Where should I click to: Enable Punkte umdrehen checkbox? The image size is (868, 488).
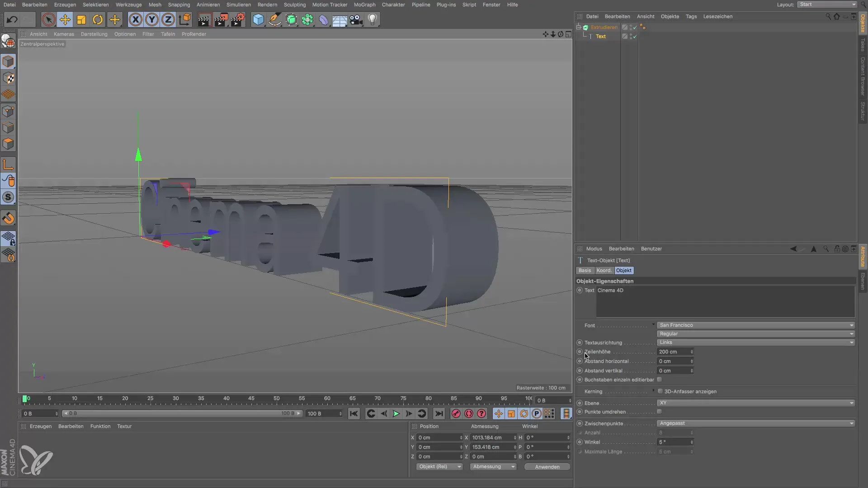[x=659, y=412]
